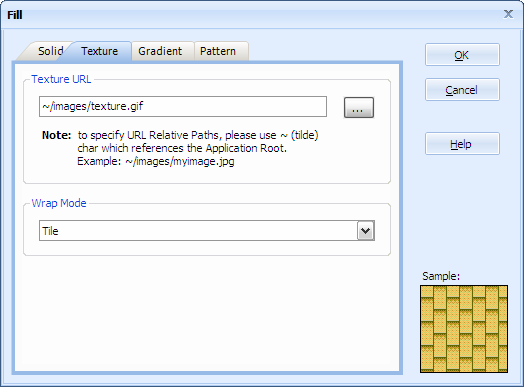This screenshot has height=388, width=525.
Task: Click the example path ~/images/myimage.jpg text
Action: [x=180, y=161]
